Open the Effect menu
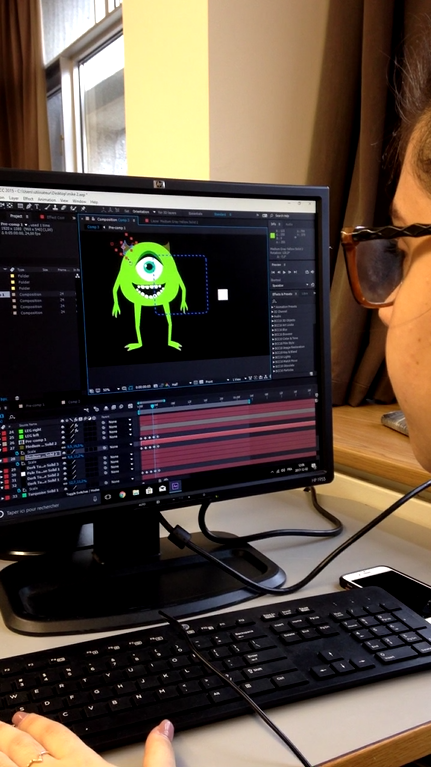This screenshot has width=431, height=767. click(x=28, y=199)
